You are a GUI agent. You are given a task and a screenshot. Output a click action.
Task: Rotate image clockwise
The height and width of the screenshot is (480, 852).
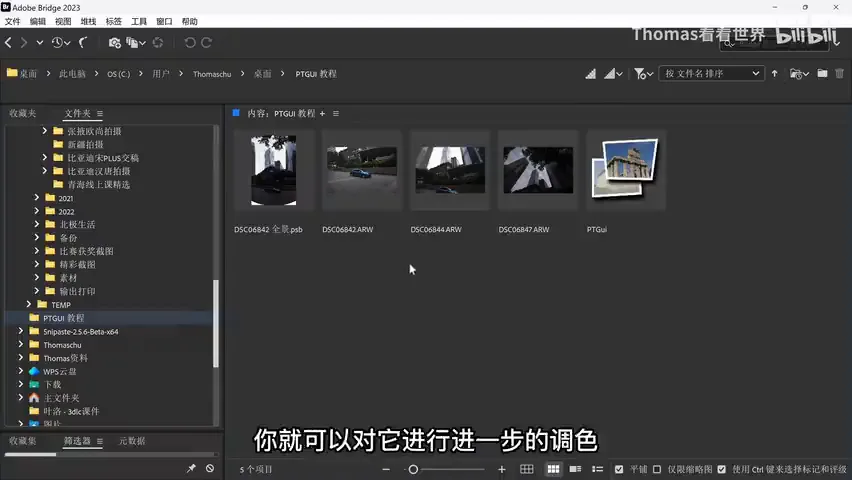click(206, 42)
